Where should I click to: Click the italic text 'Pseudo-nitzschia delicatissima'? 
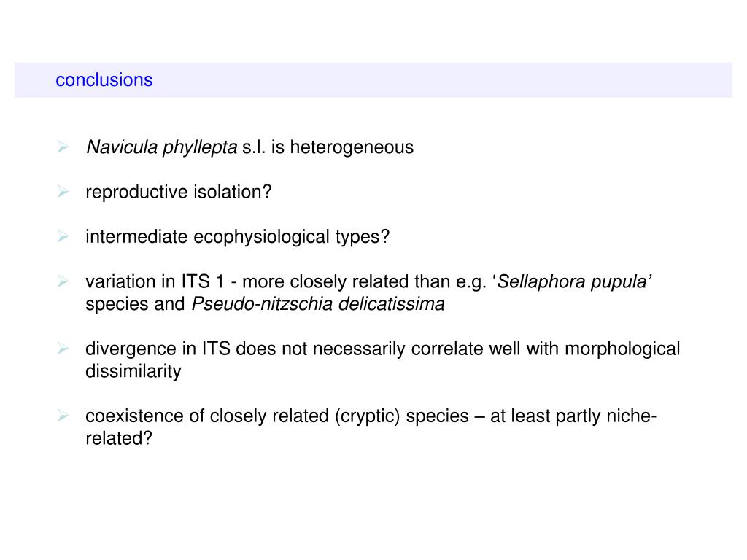coord(318,304)
